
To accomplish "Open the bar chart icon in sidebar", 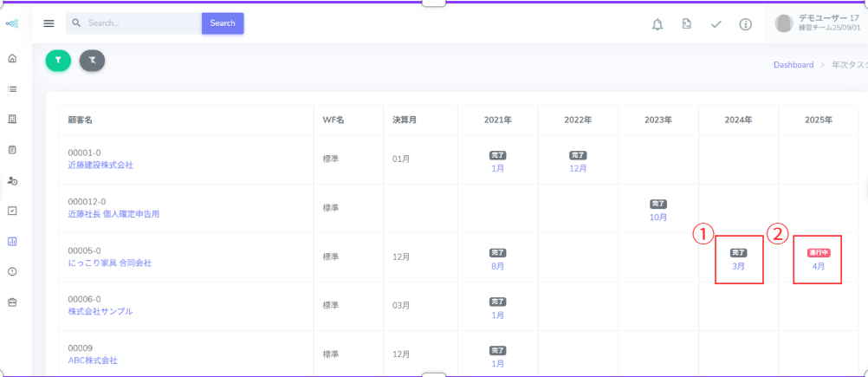I will [x=12, y=241].
